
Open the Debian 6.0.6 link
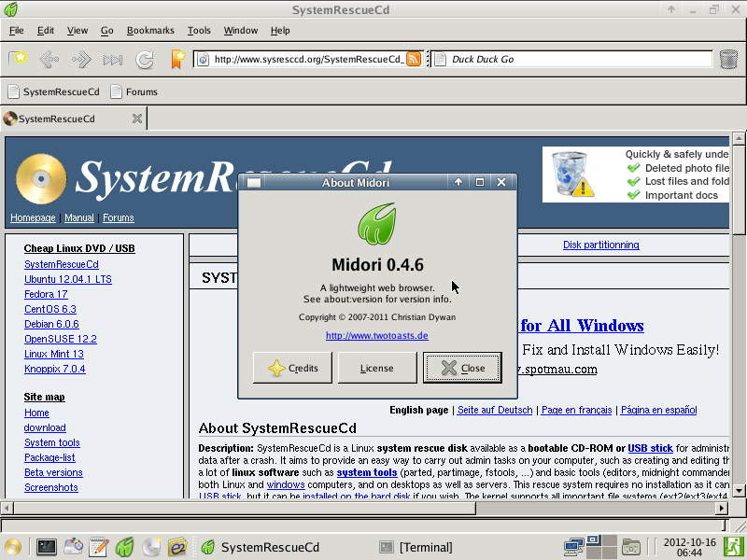point(51,324)
